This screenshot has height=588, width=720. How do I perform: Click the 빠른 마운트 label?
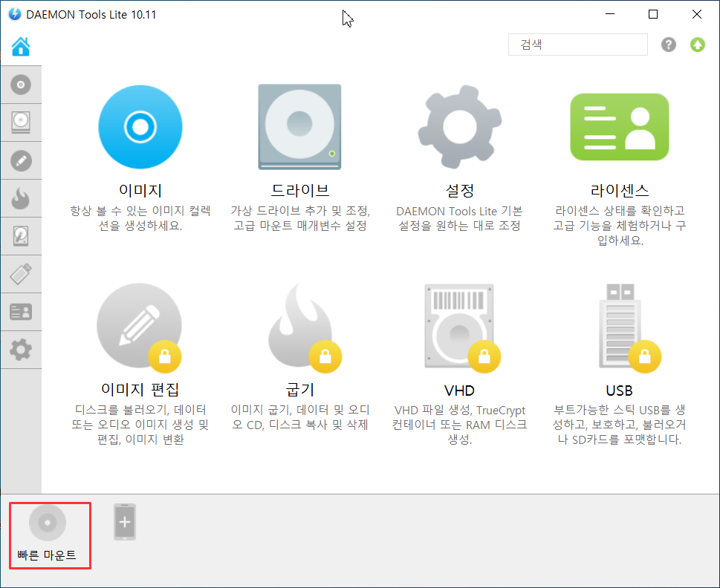(x=47, y=555)
